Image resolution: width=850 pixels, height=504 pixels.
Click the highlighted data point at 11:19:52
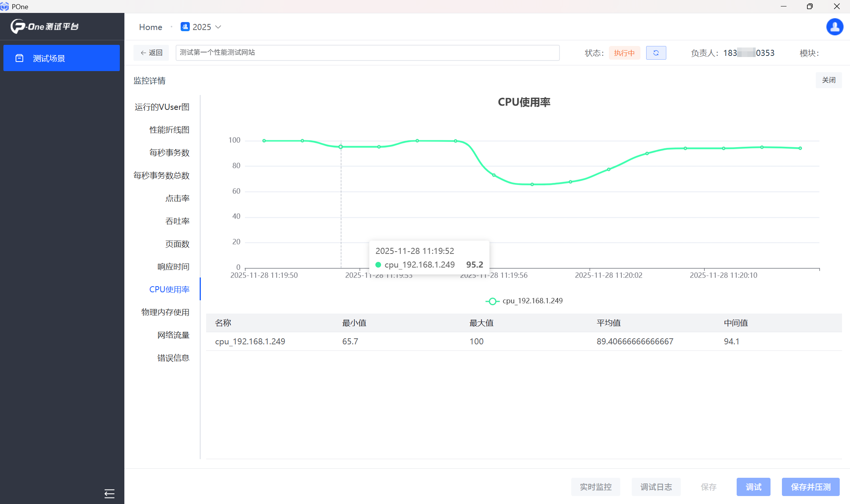click(341, 147)
